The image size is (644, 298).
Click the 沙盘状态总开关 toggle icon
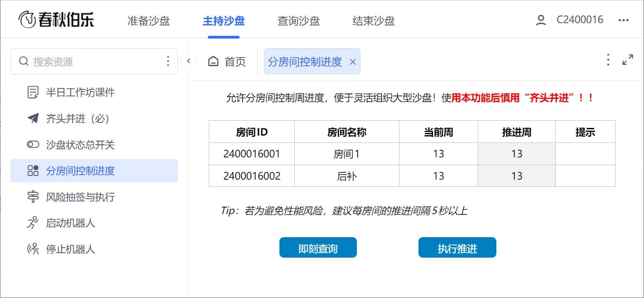[33, 145]
